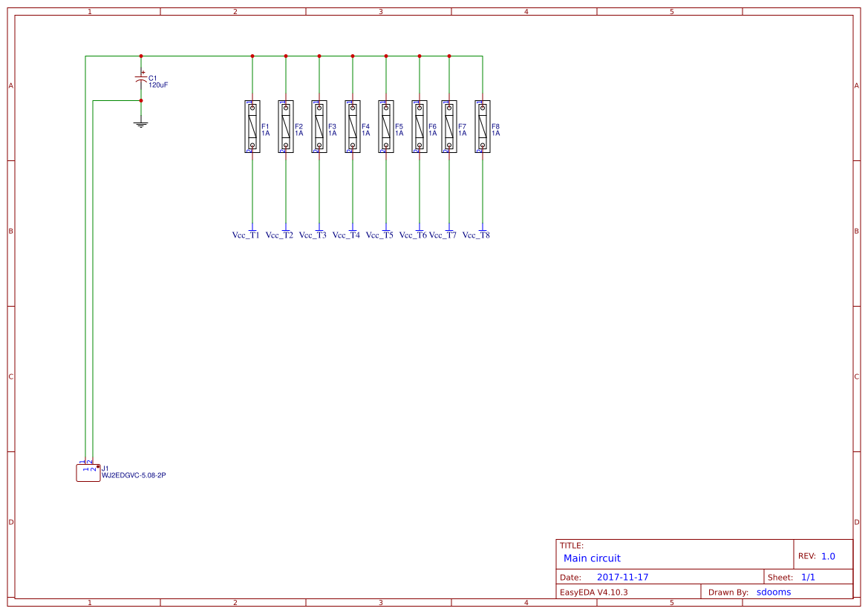Click the drawn-by name "sdooms"
The width and height of the screenshot is (868, 614).
[774, 592]
